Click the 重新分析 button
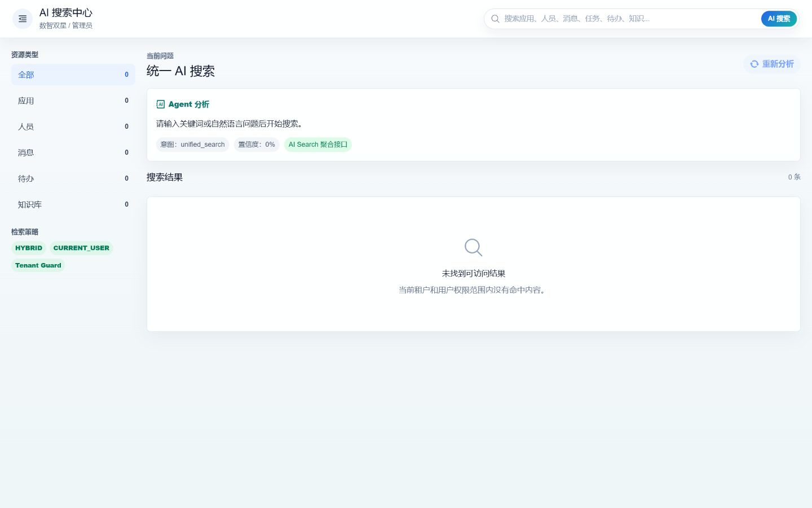 pyautogui.click(x=772, y=64)
